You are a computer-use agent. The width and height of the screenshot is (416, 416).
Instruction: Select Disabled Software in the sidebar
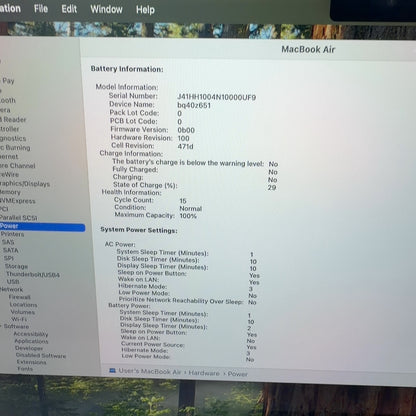(41, 355)
